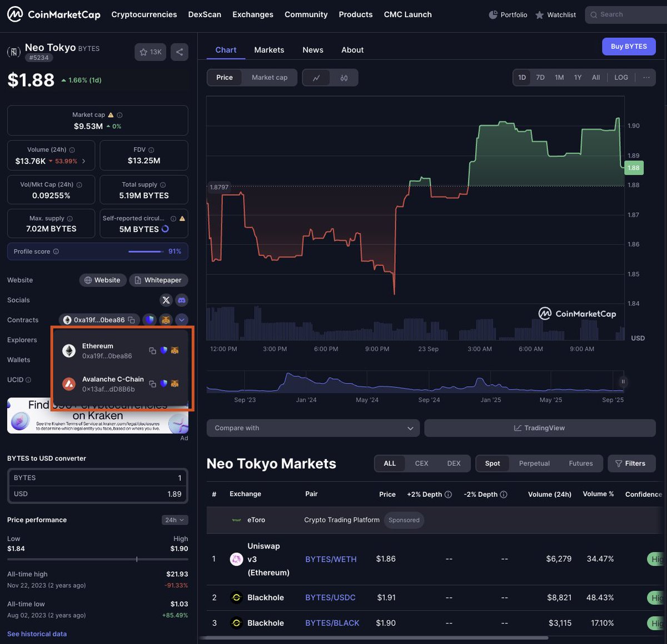The image size is (667, 644).
Task: Click the Market cap info icon
Action: point(120,115)
